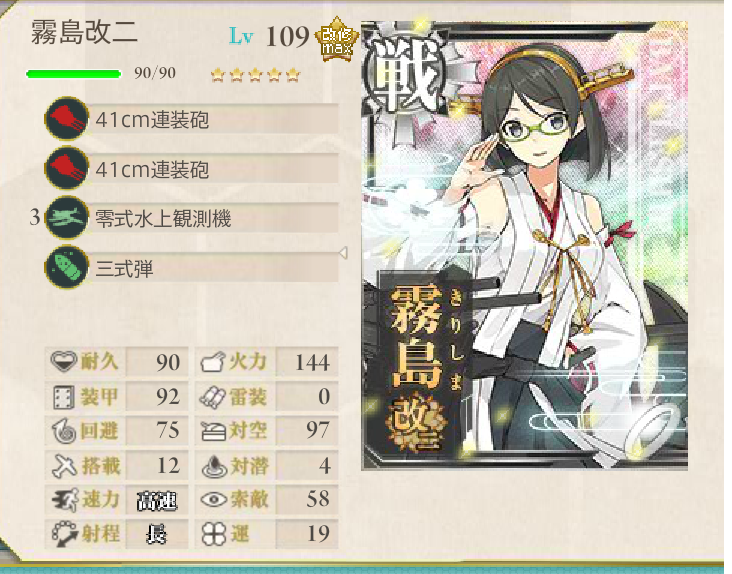Viewport: 732px width, 574px height.
Task: Open the first 41cm連装砲 equipment slot
Action: (213, 119)
